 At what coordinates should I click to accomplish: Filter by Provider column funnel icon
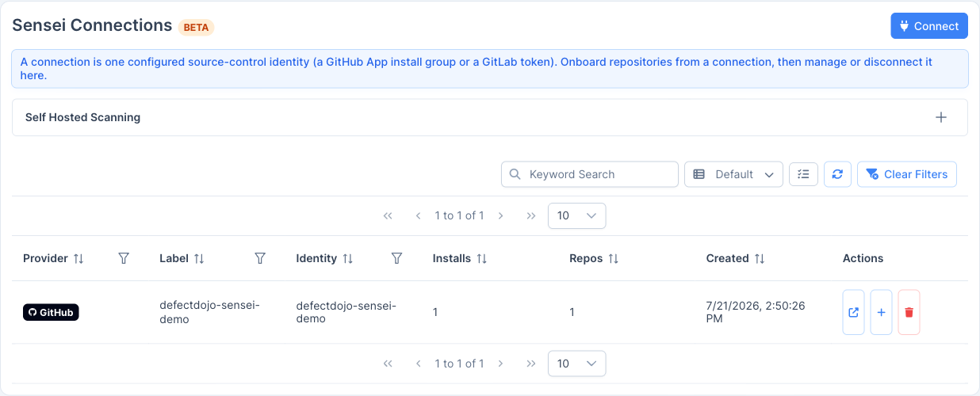pos(124,258)
